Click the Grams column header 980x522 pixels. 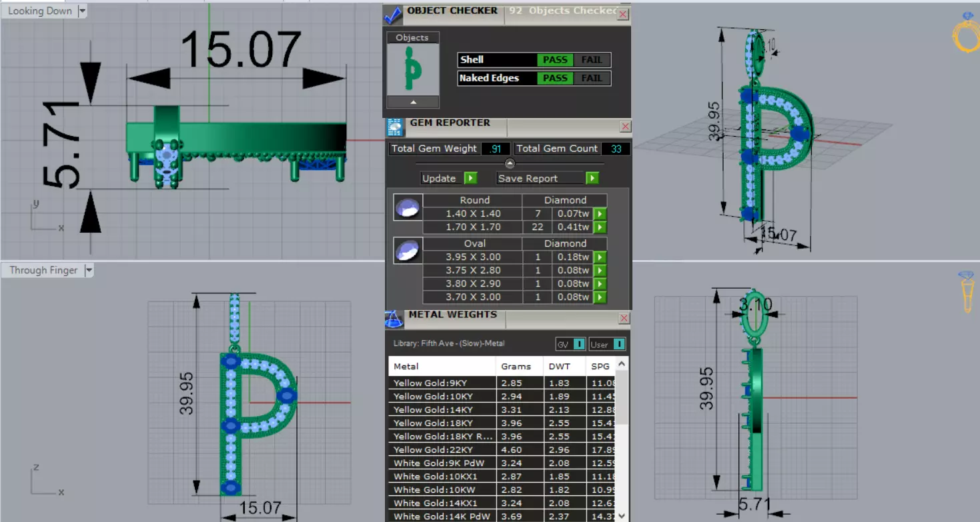[520, 366]
